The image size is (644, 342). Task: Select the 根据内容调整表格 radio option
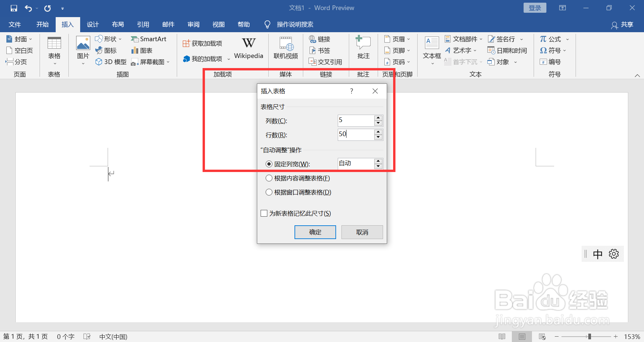(269, 178)
